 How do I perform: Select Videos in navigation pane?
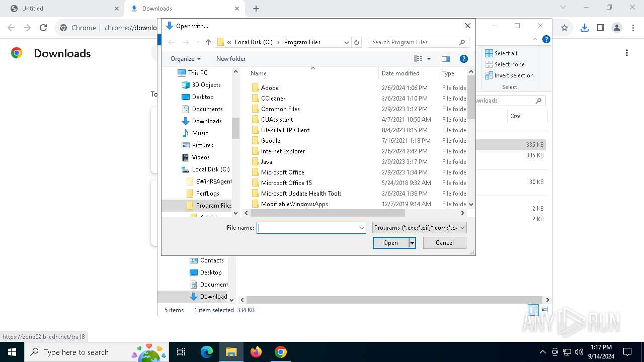(x=201, y=157)
